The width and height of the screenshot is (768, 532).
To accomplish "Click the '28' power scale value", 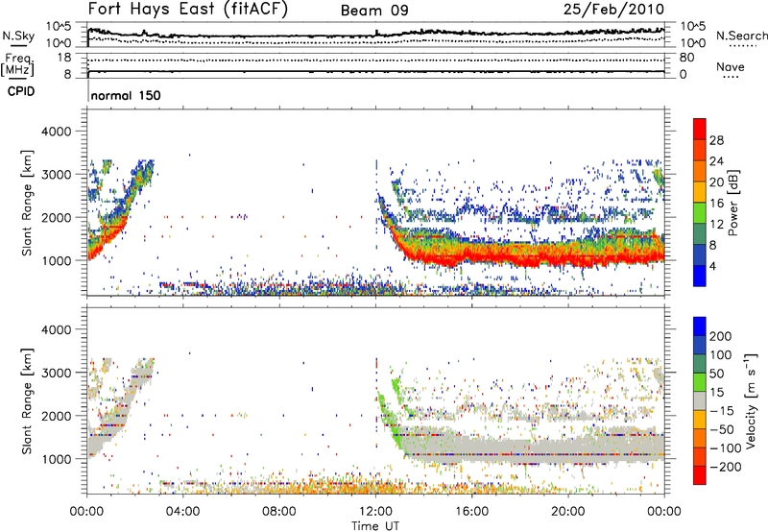I will pyautogui.click(x=716, y=140).
